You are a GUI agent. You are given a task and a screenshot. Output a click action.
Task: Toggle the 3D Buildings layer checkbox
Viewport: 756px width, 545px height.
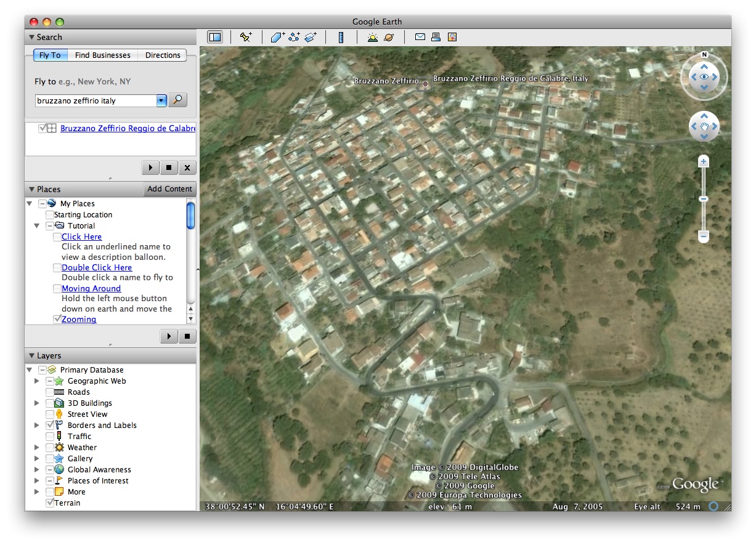(50, 403)
